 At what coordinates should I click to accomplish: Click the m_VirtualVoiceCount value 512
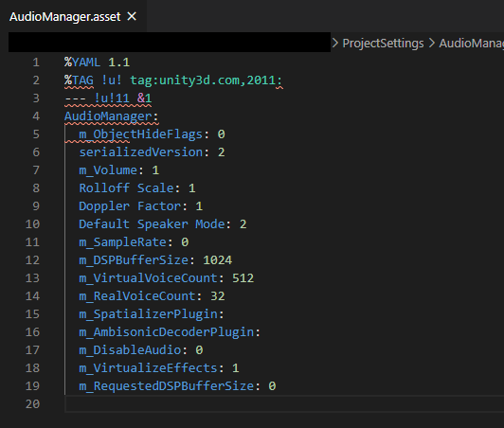tap(243, 278)
